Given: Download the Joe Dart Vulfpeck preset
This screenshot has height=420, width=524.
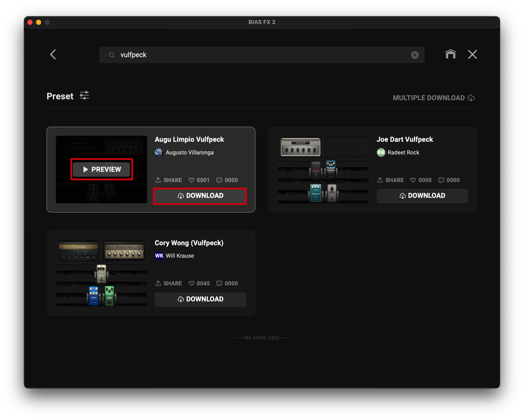Looking at the screenshot, I should pyautogui.click(x=422, y=196).
